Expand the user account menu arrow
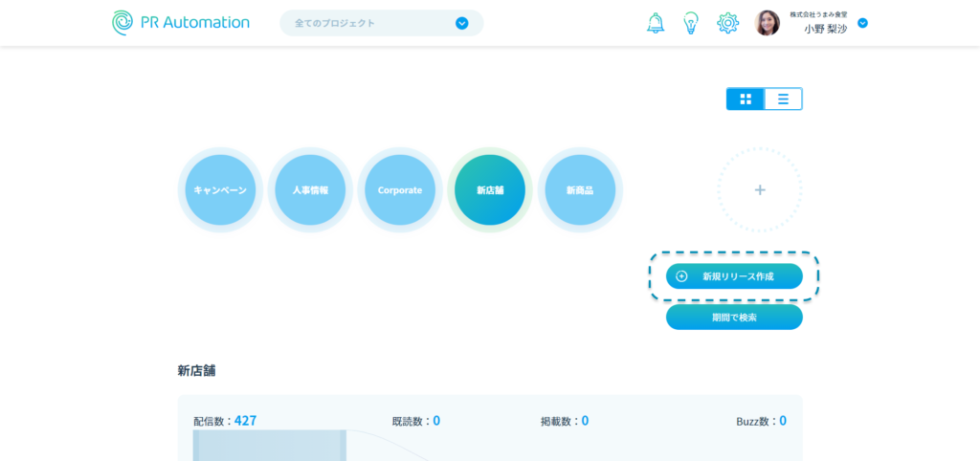The width and height of the screenshot is (980, 461). 862,23
